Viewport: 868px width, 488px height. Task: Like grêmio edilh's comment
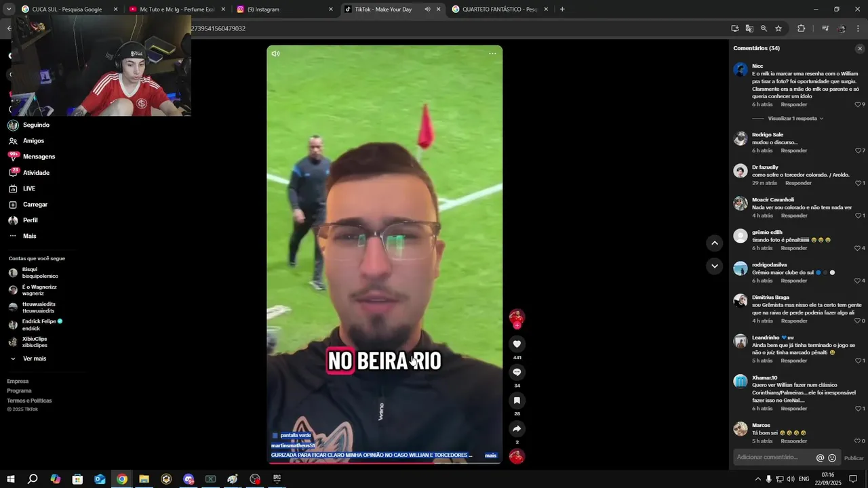coord(859,248)
